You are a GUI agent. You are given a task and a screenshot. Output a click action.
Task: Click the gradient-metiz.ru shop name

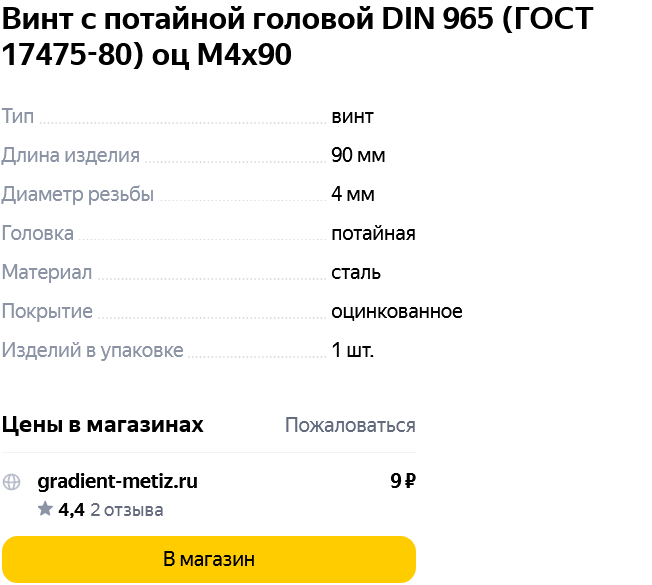[x=117, y=481]
